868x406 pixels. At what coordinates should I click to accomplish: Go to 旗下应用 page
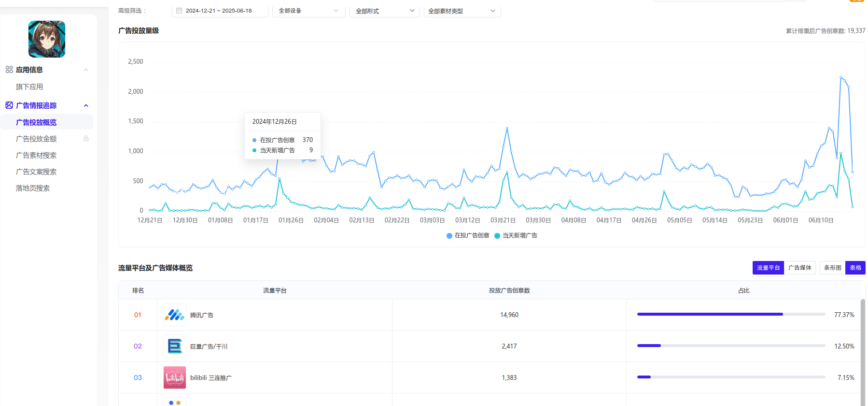pos(29,87)
